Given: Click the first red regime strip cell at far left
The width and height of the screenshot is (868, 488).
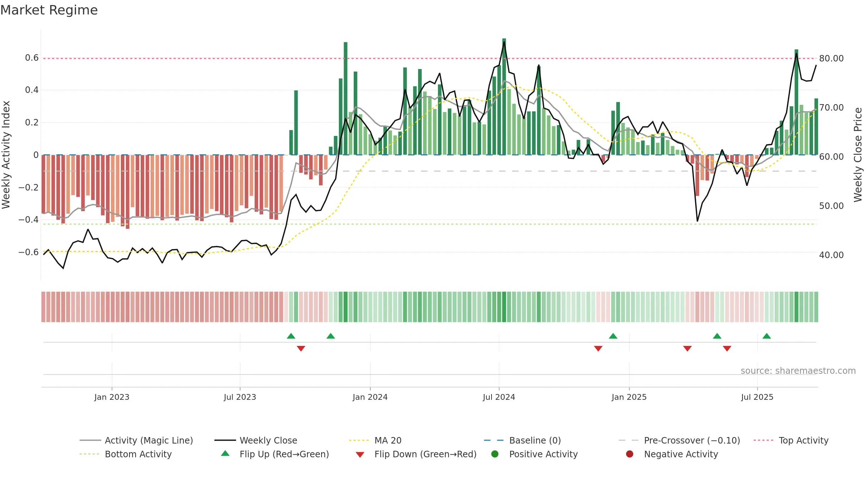Looking at the screenshot, I should 43,307.
